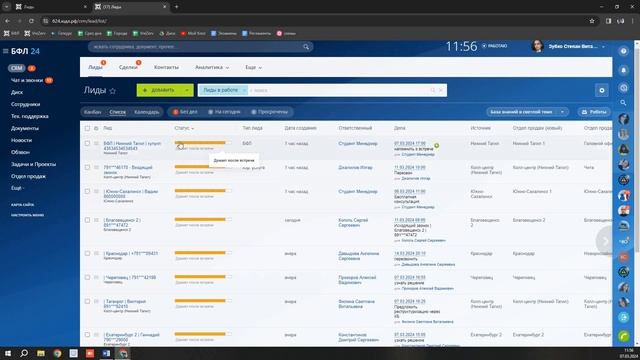The height and width of the screenshot is (360, 640).
Task: Open the list settings gear button
Action: 602,90
